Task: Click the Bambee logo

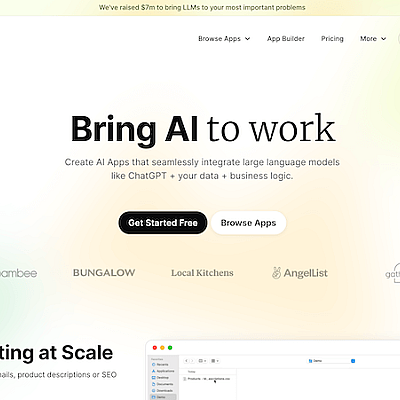Action: [x=18, y=273]
